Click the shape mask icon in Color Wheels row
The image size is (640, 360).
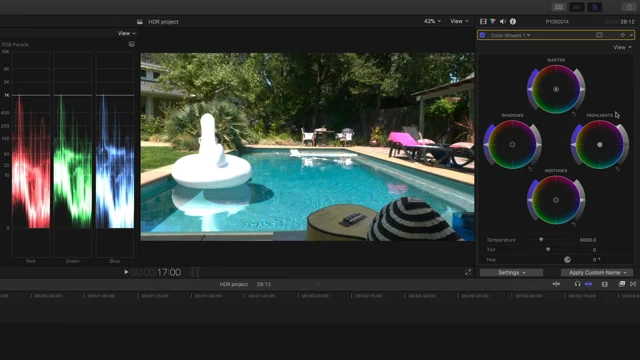point(599,35)
